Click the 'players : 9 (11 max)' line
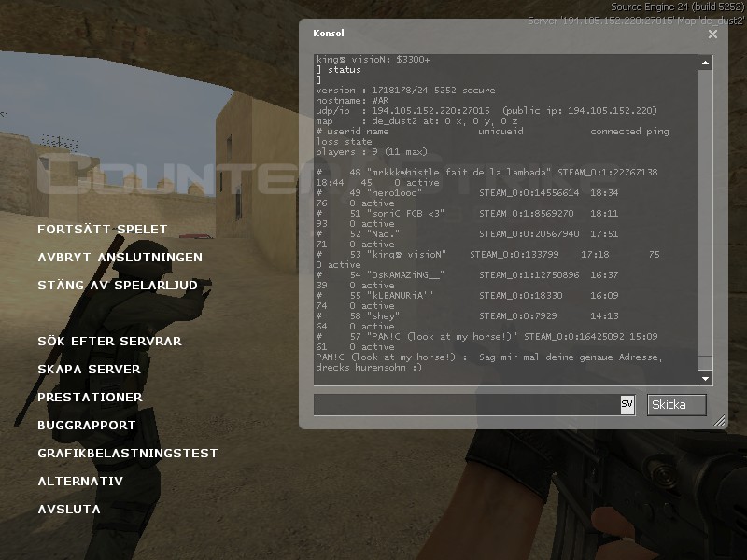 (x=372, y=152)
